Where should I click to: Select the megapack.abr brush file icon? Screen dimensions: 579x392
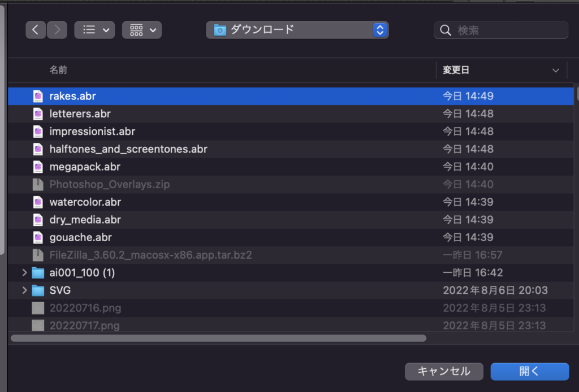(38, 167)
